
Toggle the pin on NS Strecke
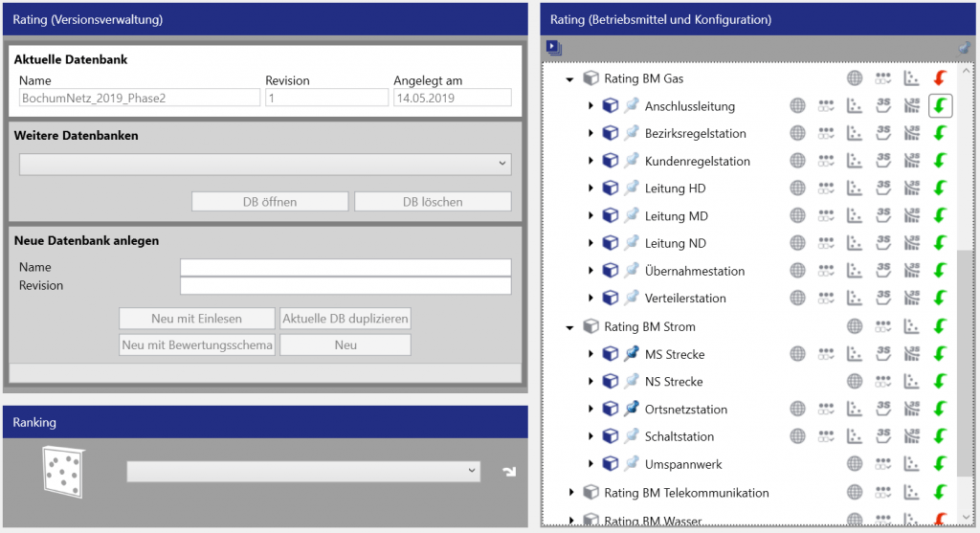click(x=631, y=382)
